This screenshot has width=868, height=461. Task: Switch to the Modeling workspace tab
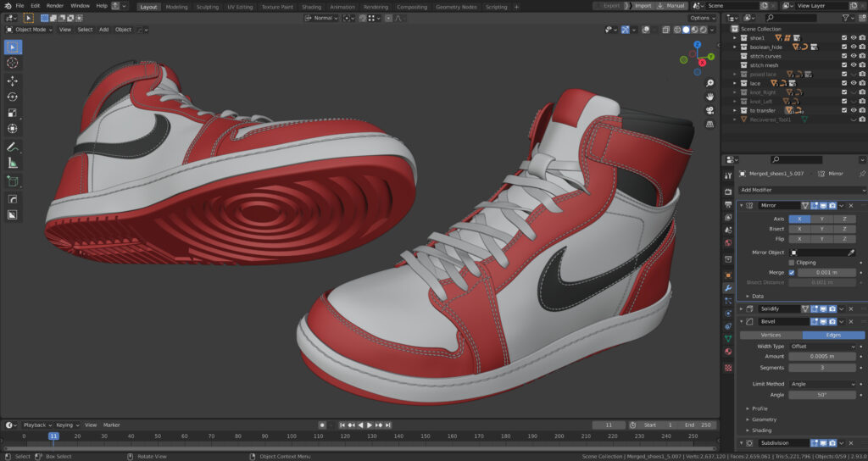(176, 7)
